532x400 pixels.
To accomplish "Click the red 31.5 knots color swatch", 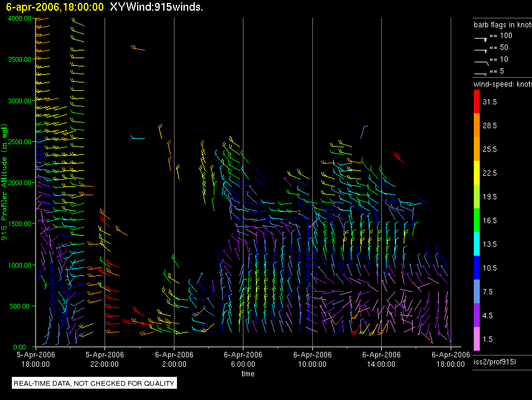I will pos(477,101).
